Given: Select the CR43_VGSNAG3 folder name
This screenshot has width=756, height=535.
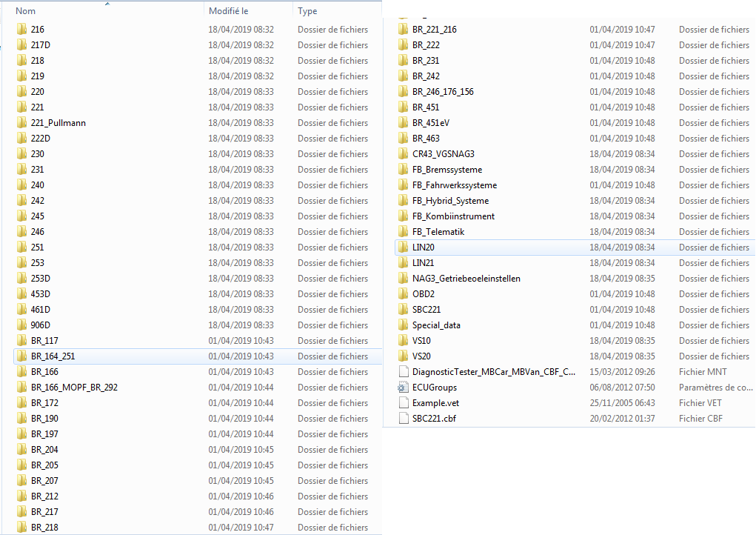Looking at the screenshot, I should [x=444, y=154].
